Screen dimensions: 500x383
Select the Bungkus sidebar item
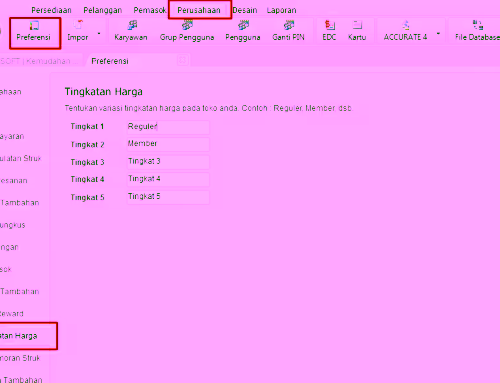point(13,225)
